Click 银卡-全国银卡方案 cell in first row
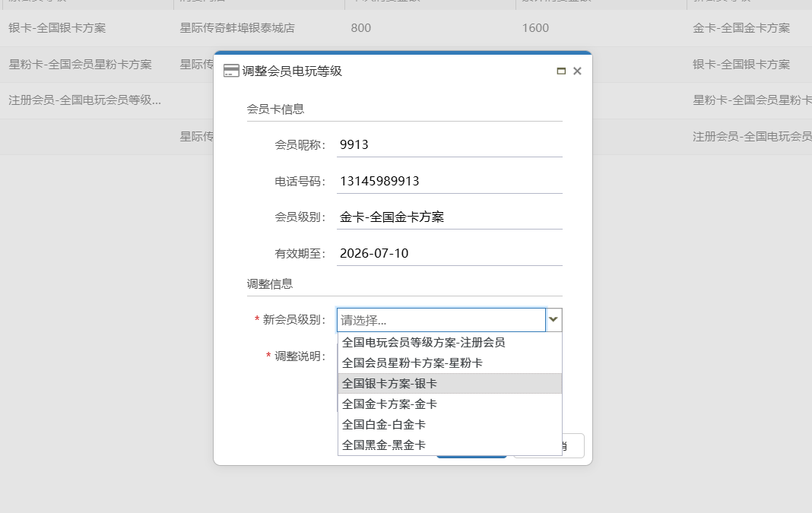812x513 pixels. point(57,28)
